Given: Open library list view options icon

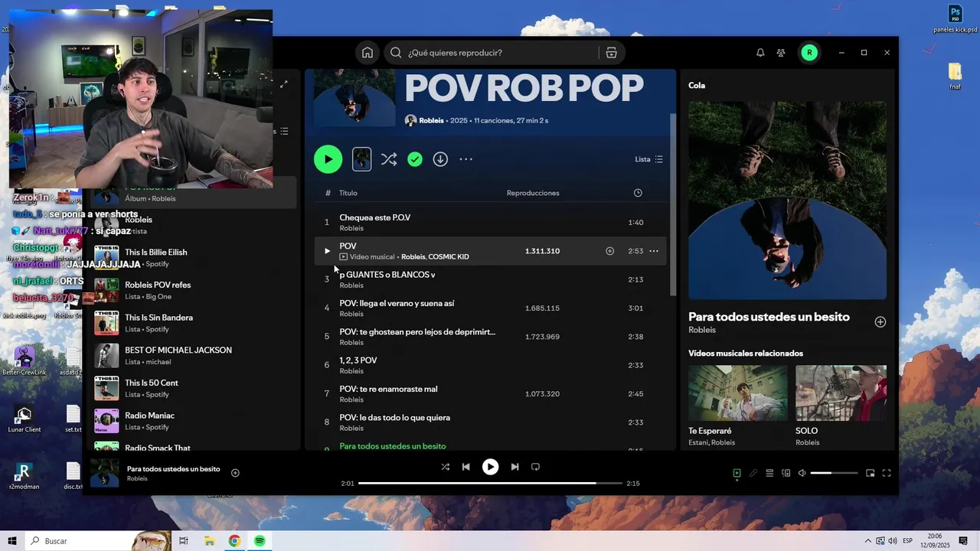Looking at the screenshot, I should click(284, 132).
